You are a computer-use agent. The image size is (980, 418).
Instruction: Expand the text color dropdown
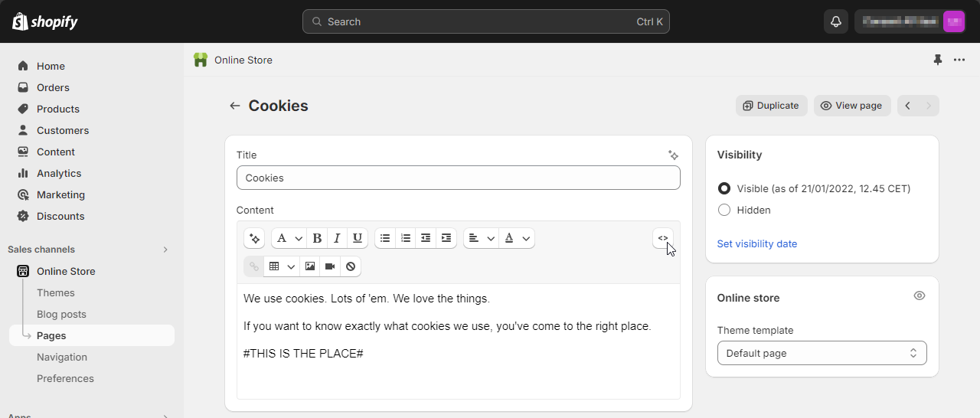coord(518,238)
